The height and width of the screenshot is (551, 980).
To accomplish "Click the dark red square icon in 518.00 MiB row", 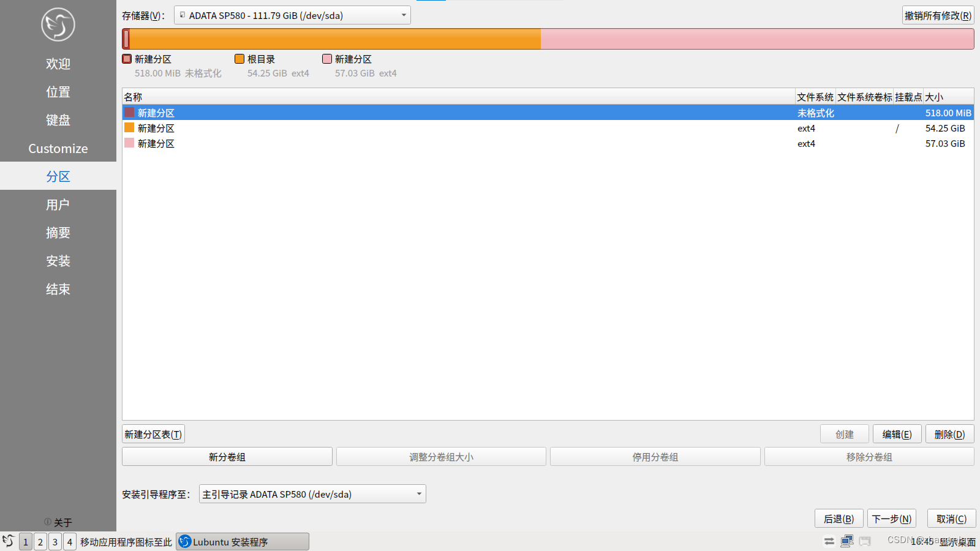I will [129, 112].
